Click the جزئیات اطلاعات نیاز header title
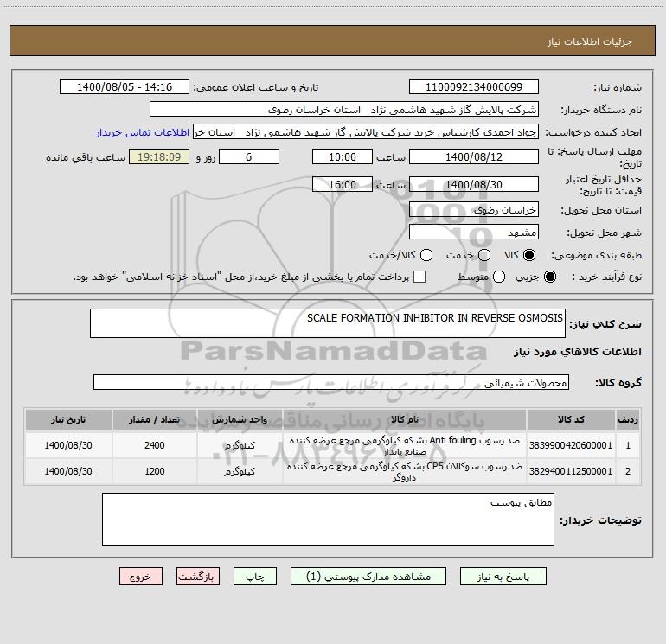The width and height of the screenshot is (666, 644). [590, 41]
